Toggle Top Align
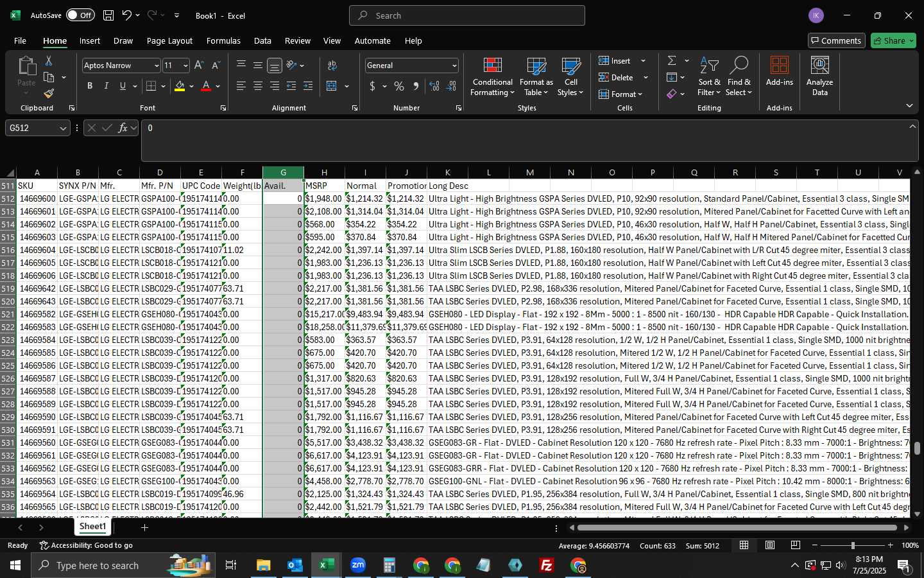The image size is (924, 578). pos(241,66)
